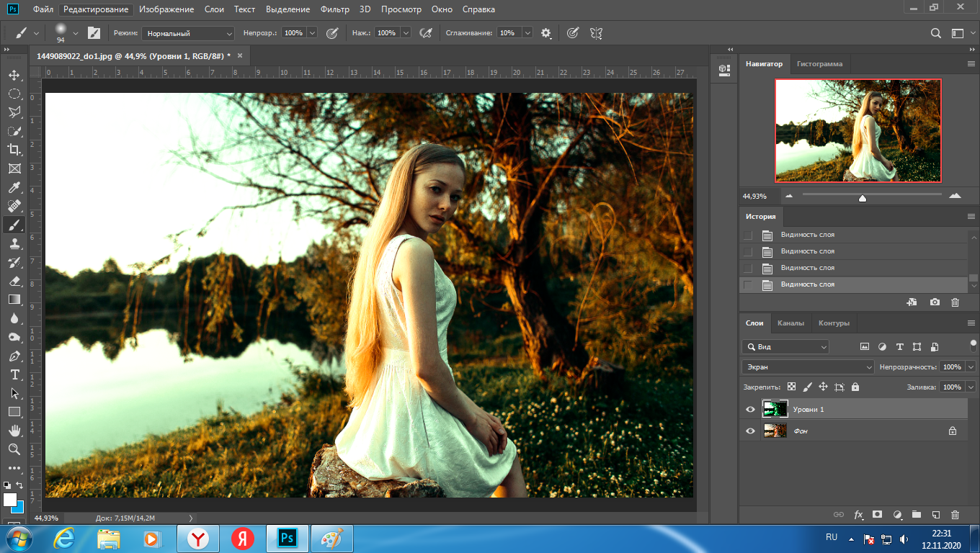Hide the Фон layer
The height and width of the screenshot is (553, 980).
750,431
